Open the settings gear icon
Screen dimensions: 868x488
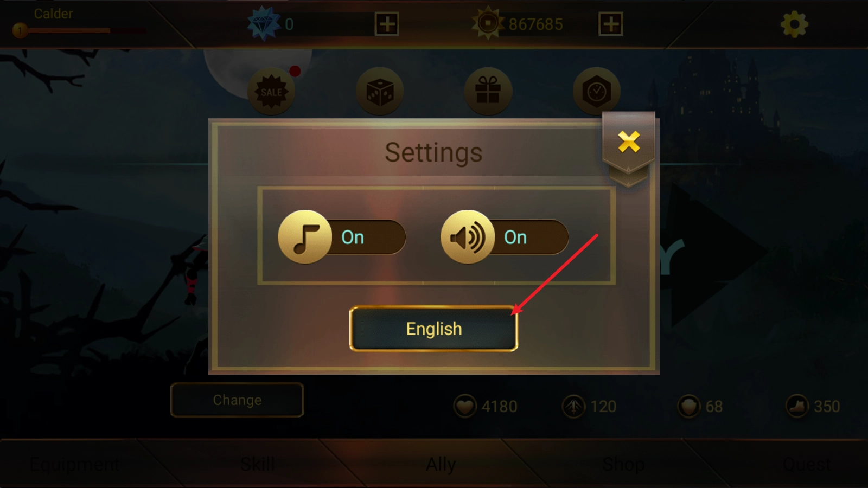click(794, 24)
